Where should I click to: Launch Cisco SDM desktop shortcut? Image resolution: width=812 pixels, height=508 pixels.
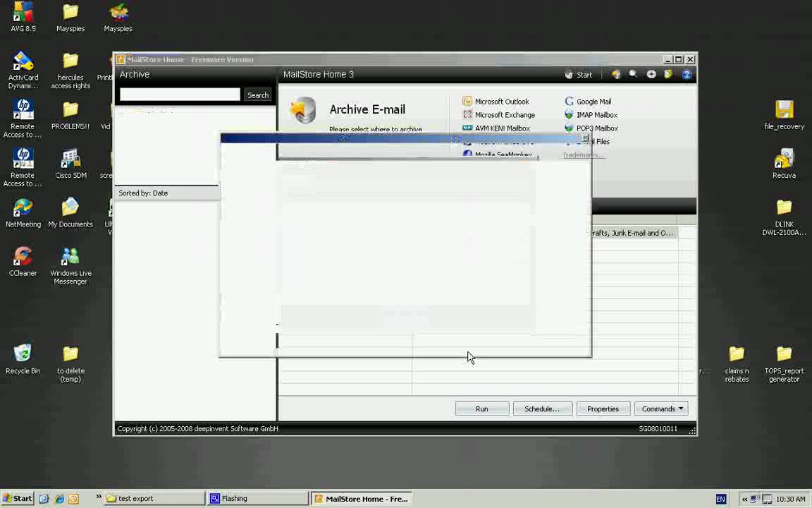coord(70,164)
